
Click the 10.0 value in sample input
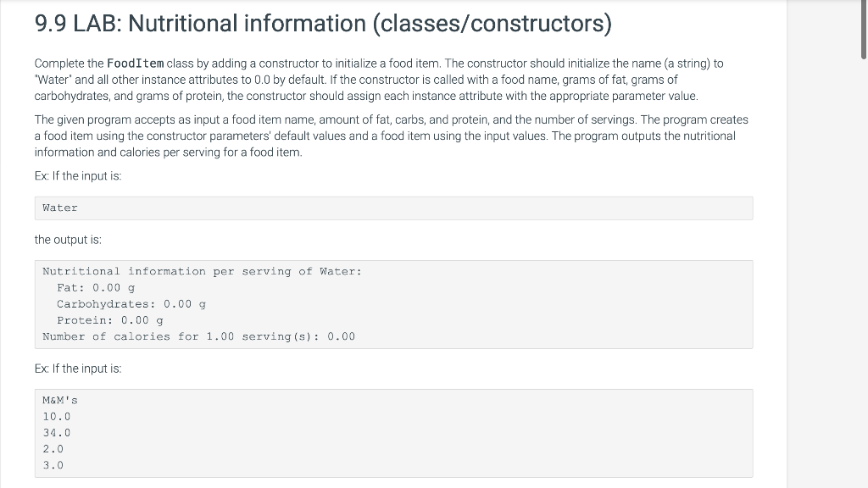57,416
